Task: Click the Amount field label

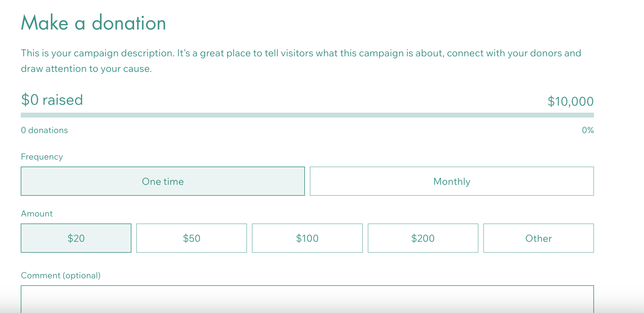Action: (37, 214)
